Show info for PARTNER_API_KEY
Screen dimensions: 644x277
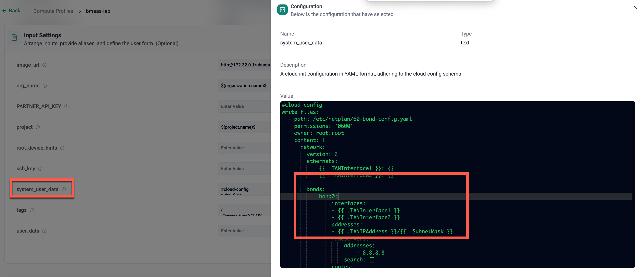point(66,106)
